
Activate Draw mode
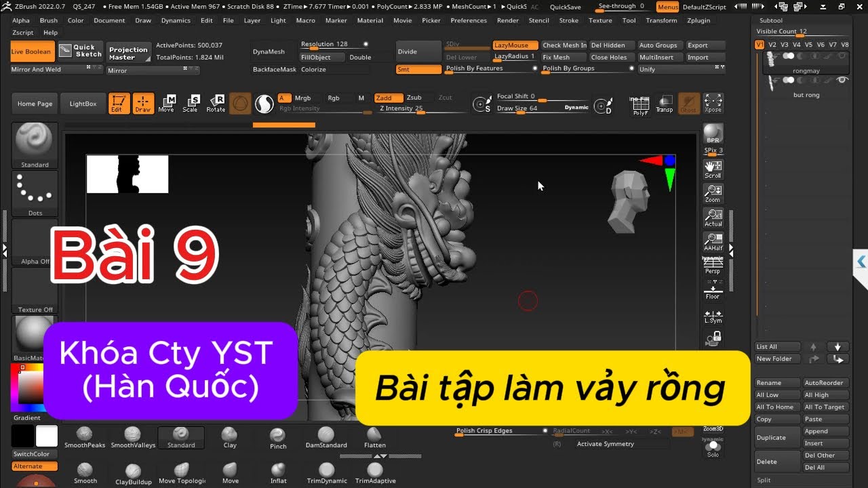[x=143, y=103]
